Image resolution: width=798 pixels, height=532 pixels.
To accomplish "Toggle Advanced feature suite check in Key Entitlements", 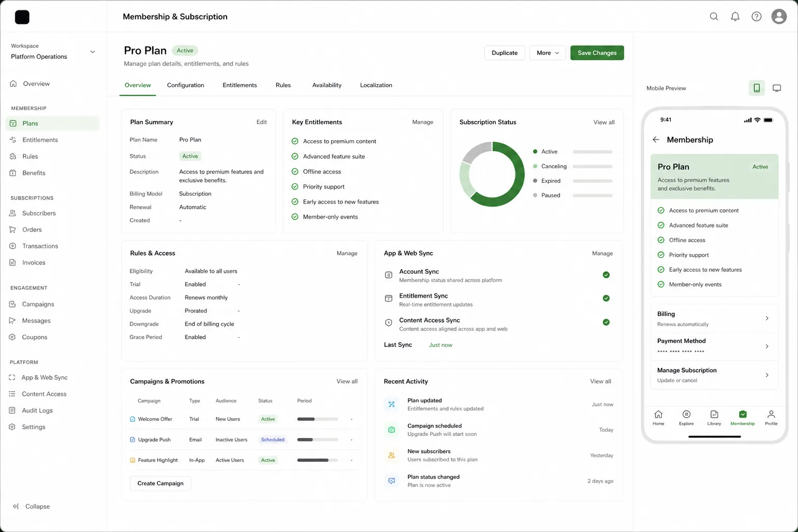I will (295, 156).
